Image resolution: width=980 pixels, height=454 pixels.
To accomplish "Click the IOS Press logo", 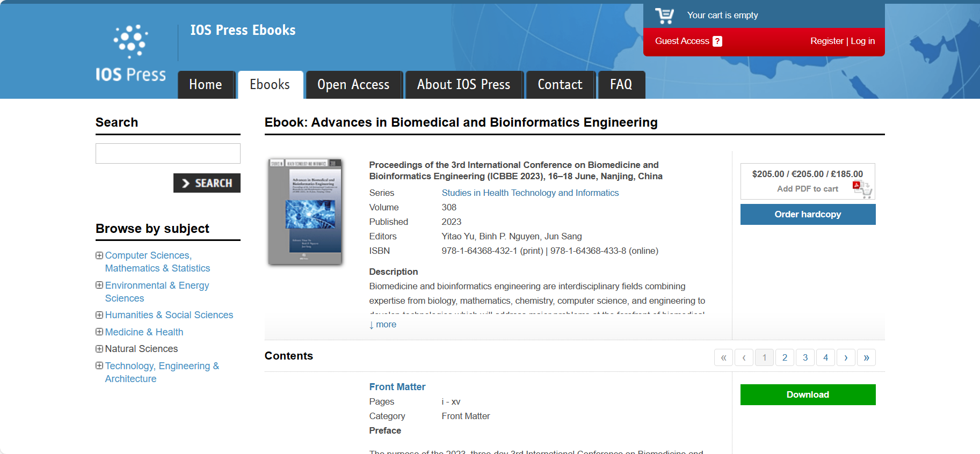I will [x=130, y=53].
